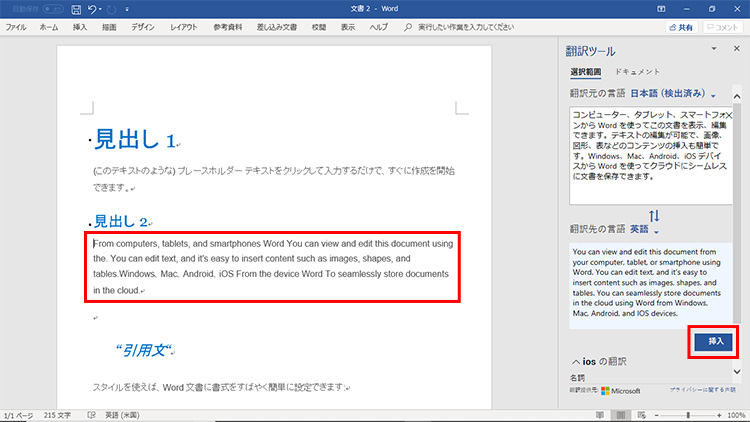The height and width of the screenshot is (422, 750).
Task: Switch to print layout view icon
Action: point(621,414)
